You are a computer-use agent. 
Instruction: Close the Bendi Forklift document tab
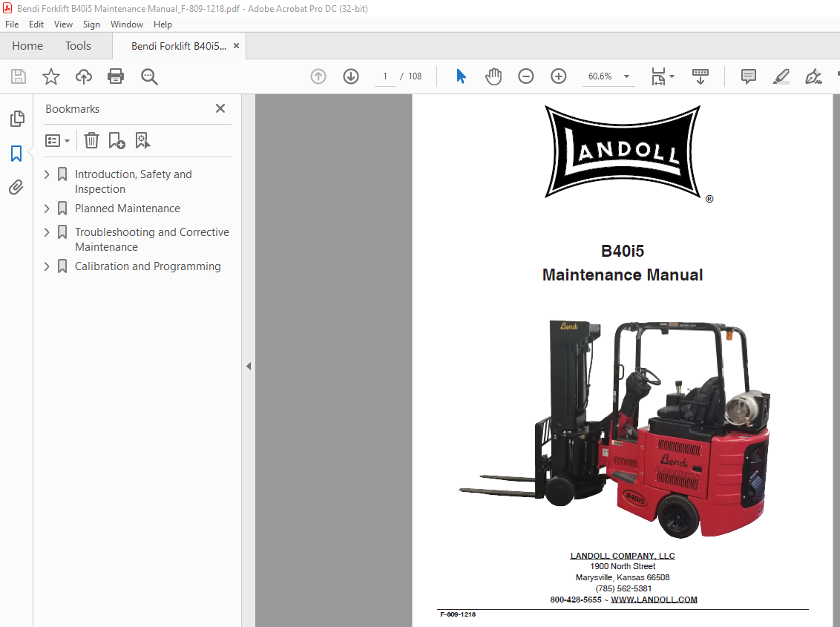(236, 46)
